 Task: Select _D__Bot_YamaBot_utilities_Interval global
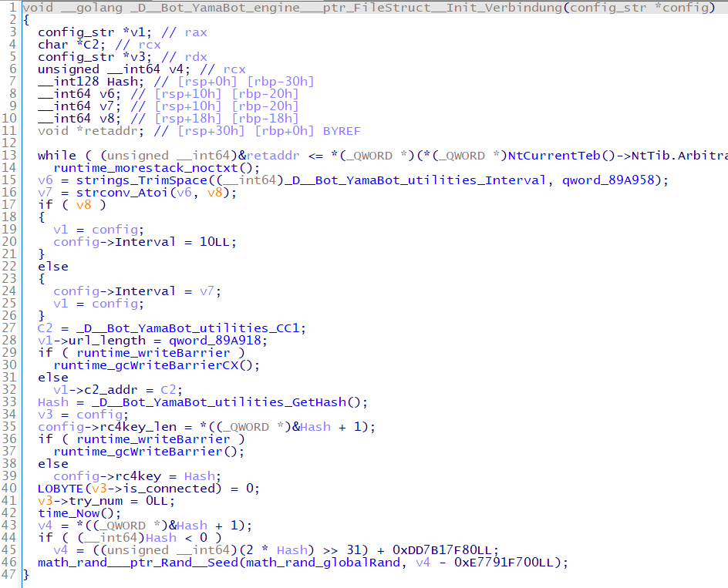point(415,180)
